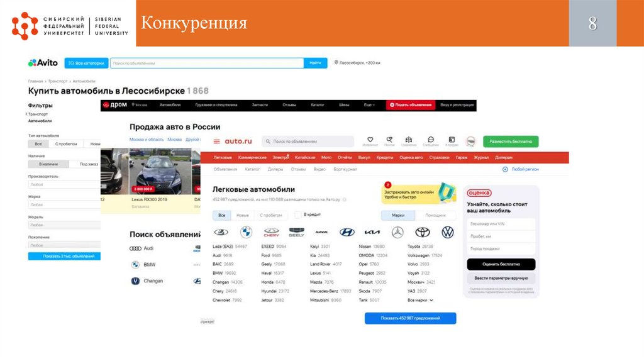This screenshot has width=644, height=361.
Task: Open the auto.ru hamburger menu
Action: pos(216,142)
